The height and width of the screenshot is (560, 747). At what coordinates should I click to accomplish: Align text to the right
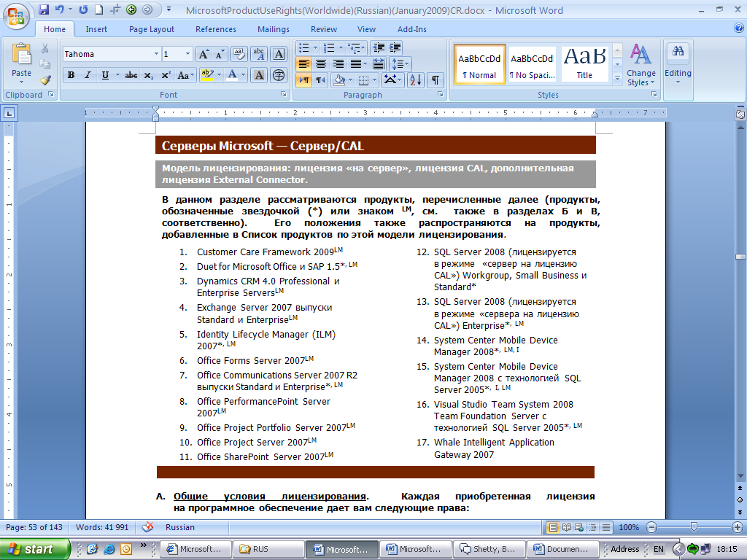(338, 64)
